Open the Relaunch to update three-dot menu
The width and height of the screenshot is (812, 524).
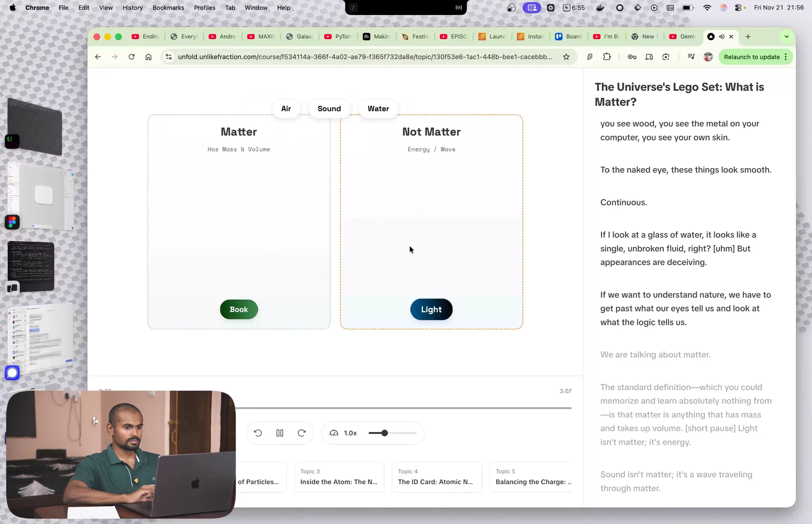(786, 57)
